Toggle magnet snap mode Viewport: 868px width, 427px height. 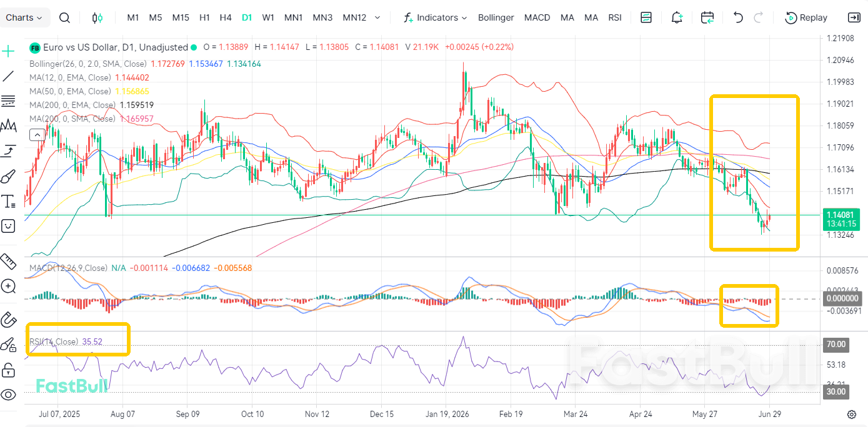click(8, 320)
